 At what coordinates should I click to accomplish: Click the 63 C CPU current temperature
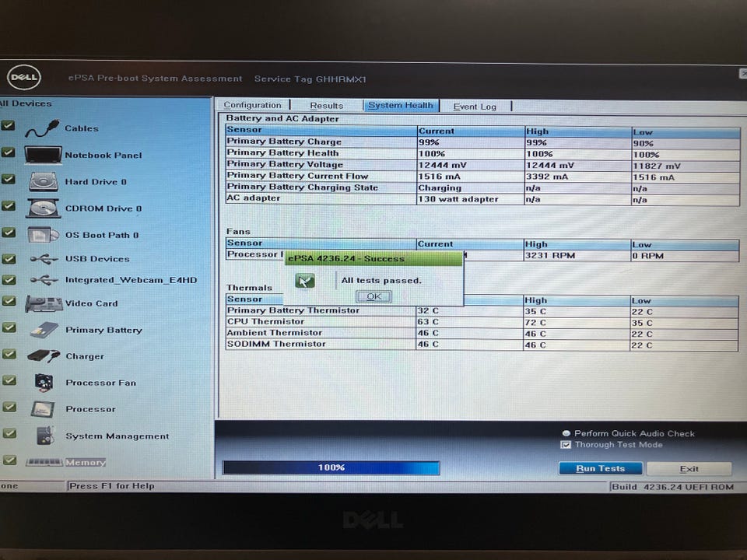tap(428, 322)
